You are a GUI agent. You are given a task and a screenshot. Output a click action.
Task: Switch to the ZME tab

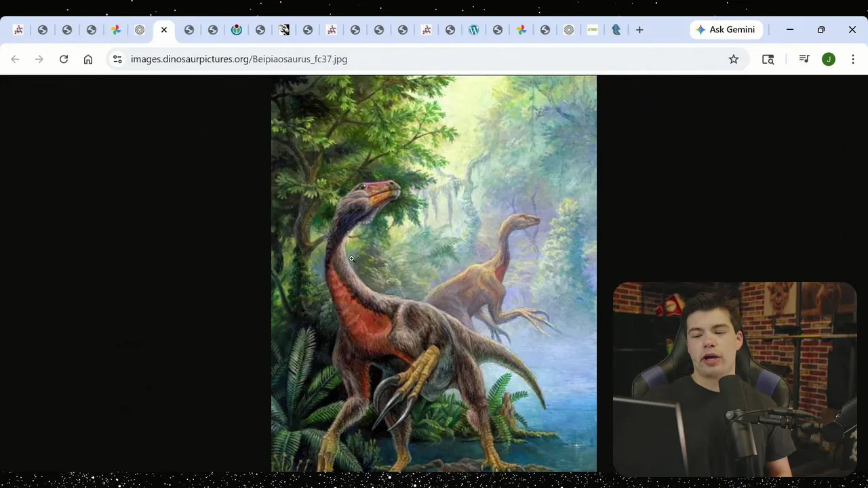click(593, 30)
